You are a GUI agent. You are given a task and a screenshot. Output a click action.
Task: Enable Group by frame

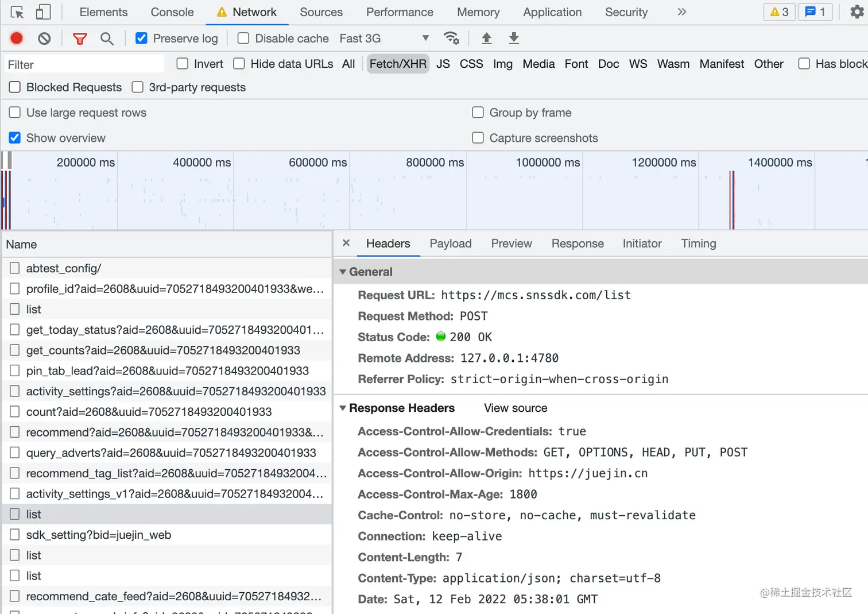[x=478, y=113]
